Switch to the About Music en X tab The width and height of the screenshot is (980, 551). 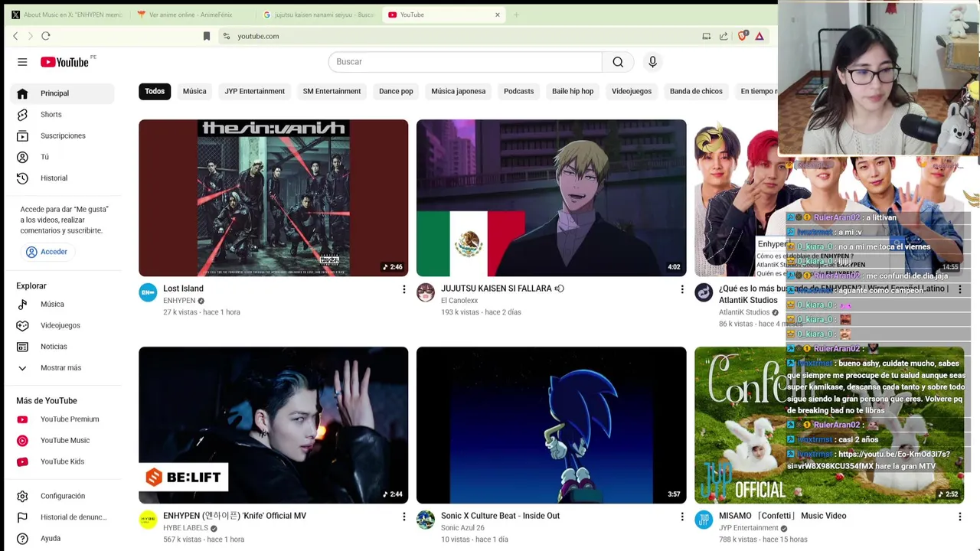[67, 15]
